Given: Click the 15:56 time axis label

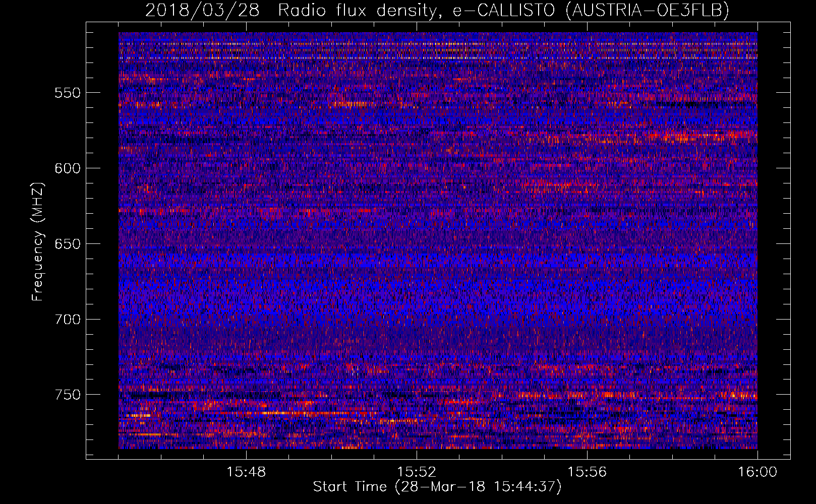Looking at the screenshot, I should pos(587,472).
